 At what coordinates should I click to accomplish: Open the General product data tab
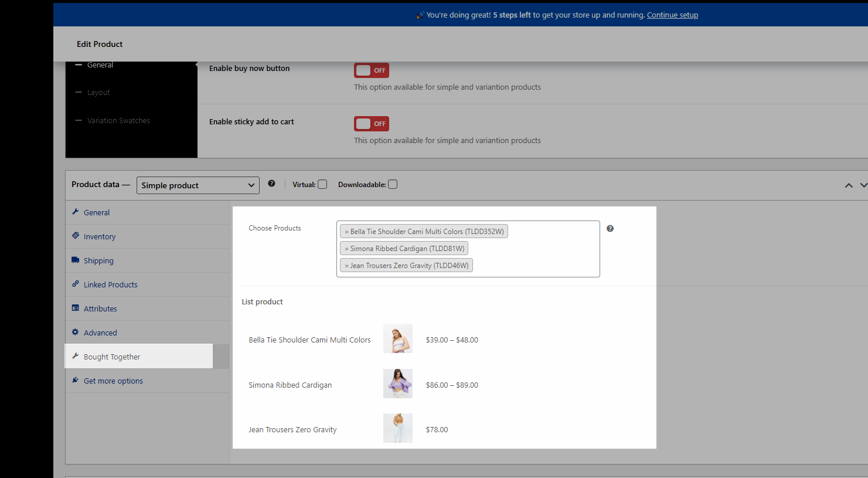pos(147,212)
